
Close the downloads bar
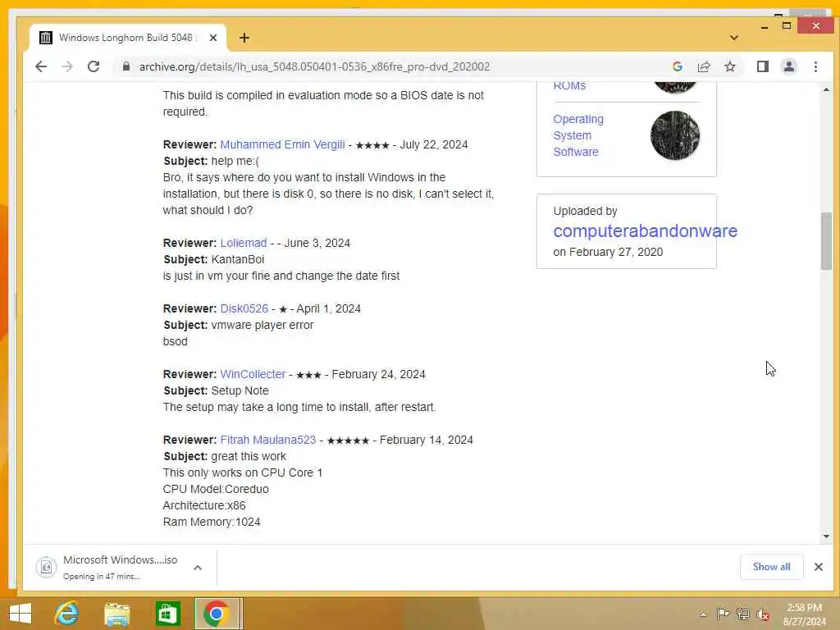pos(818,567)
